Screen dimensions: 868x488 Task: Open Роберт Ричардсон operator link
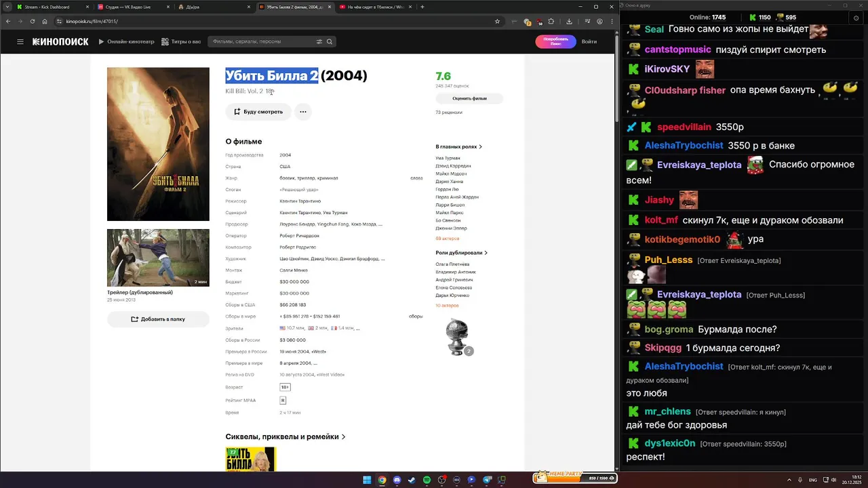click(x=298, y=236)
